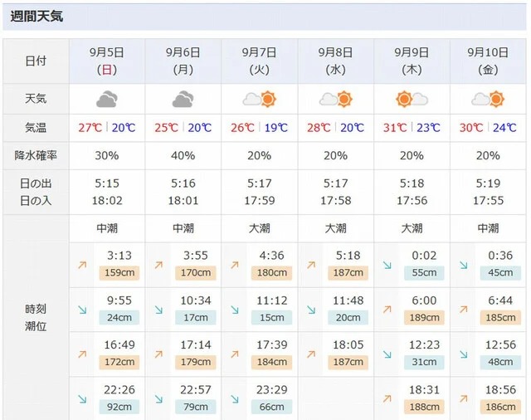
Task: Click the cloudy weather icon for 9月5日
Action: pyautogui.click(x=107, y=99)
